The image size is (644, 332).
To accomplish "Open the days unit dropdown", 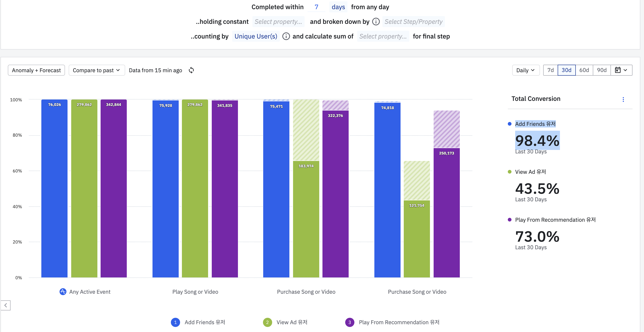I will (x=338, y=7).
